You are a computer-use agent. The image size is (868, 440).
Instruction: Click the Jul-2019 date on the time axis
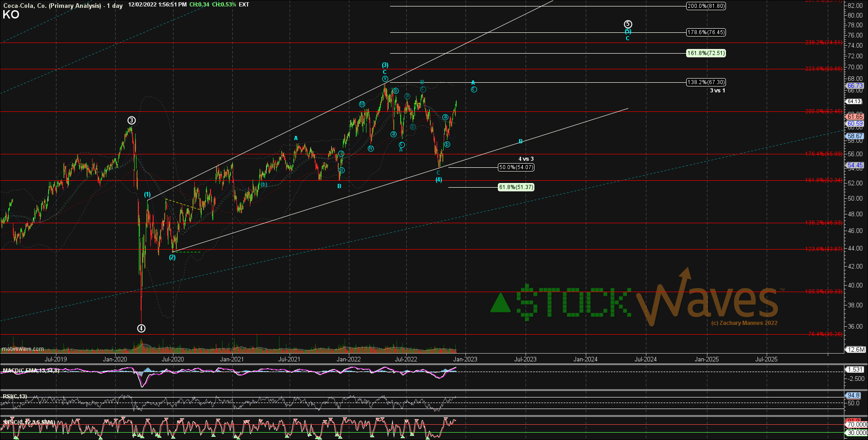tap(56, 359)
